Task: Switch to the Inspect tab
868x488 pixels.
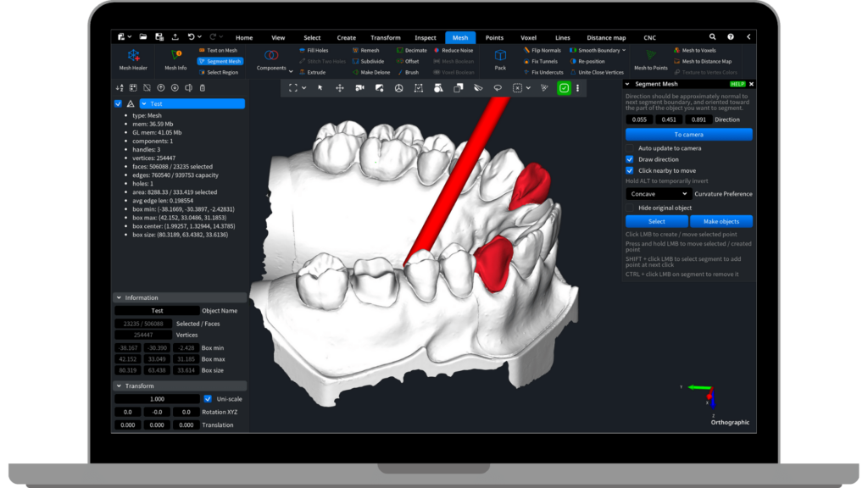Action: [426, 37]
